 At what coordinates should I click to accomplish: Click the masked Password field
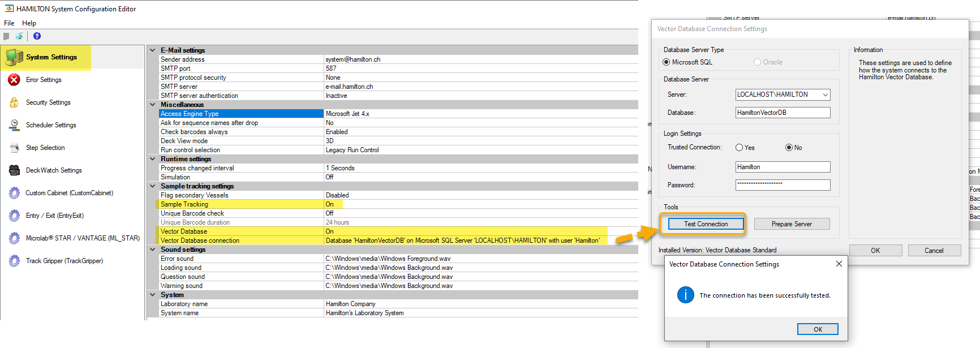783,185
